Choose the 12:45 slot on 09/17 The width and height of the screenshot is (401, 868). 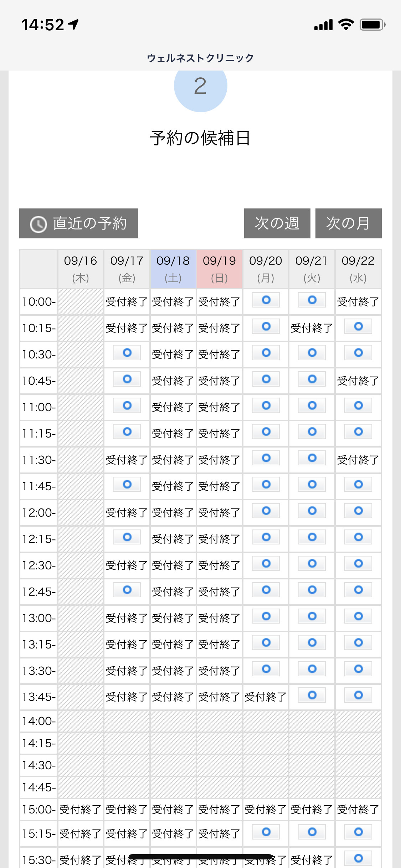[x=127, y=590]
